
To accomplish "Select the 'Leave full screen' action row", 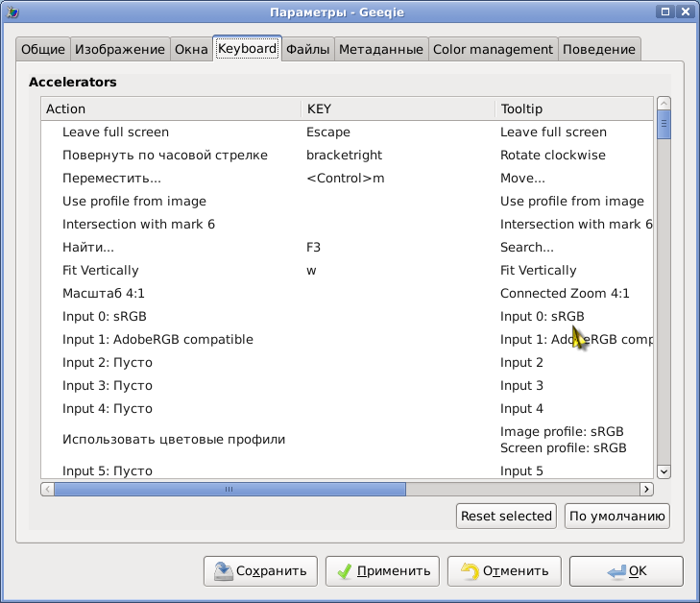I will 347,133.
